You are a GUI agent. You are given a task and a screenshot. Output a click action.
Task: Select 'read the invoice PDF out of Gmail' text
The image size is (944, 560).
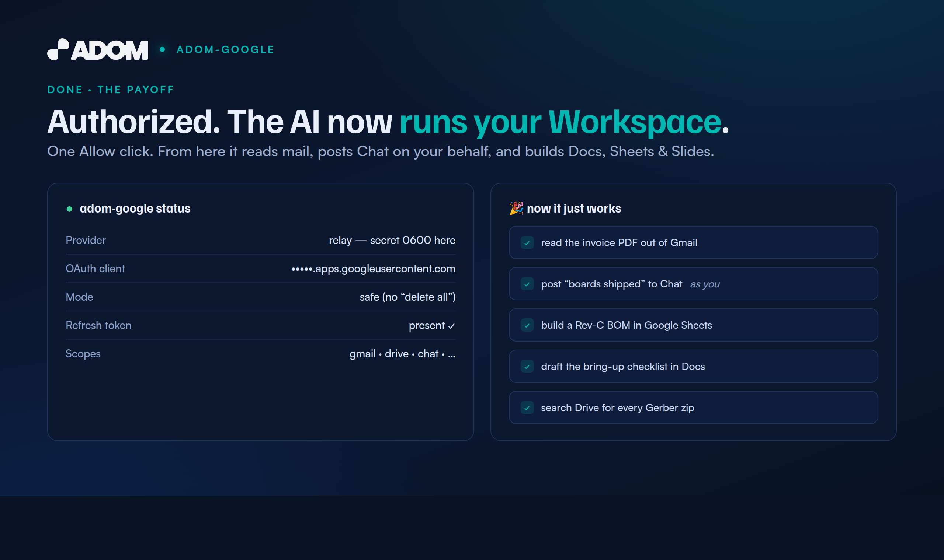click(x=619, y=243)
